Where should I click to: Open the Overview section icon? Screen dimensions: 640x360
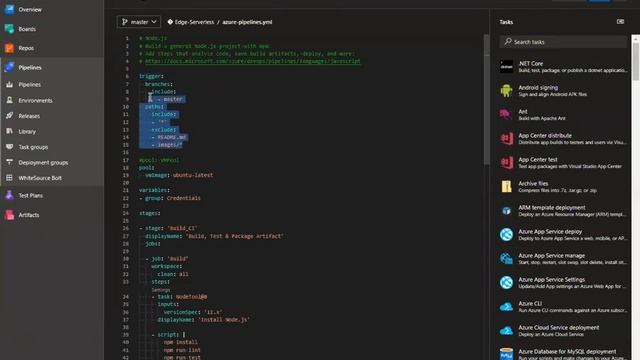9,9
